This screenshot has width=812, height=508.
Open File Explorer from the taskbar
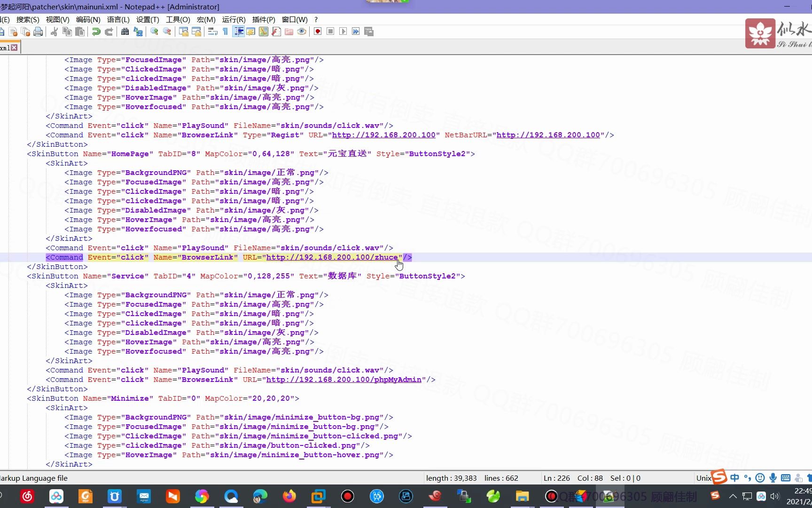pyautogui.click(x=522, y=496)
